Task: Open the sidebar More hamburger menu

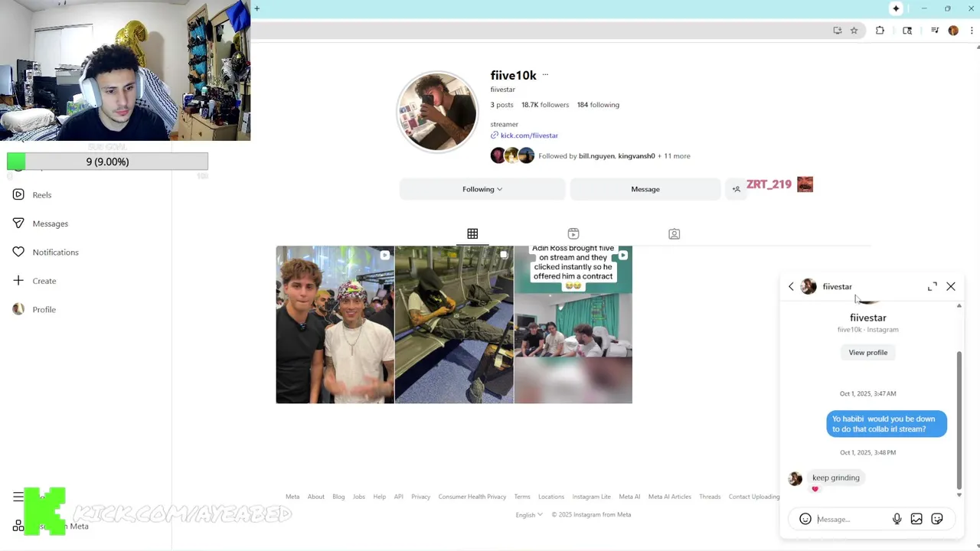Action: pyautogui.click(x=18, y=497)
